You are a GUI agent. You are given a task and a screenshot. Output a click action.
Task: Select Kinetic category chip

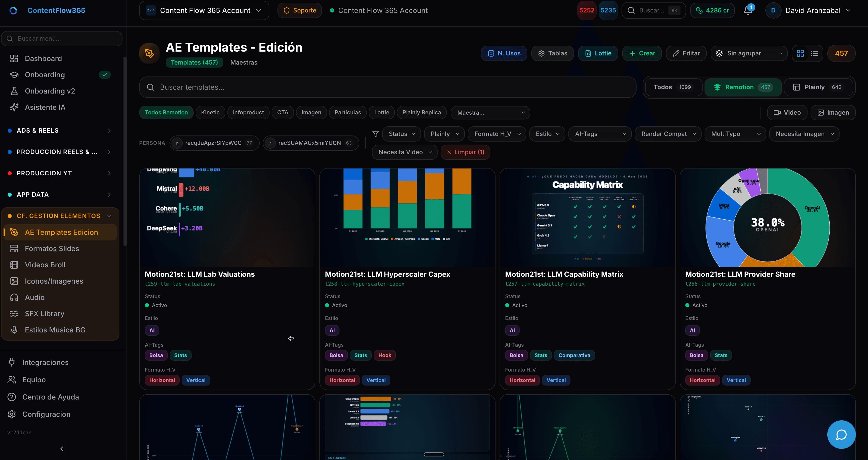tap(210, 112)
